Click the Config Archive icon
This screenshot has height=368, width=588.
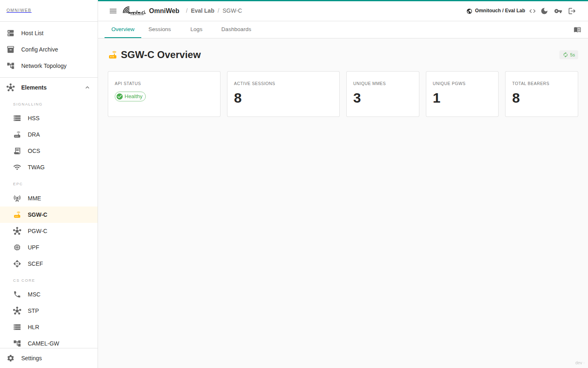(x=11, y=49)
